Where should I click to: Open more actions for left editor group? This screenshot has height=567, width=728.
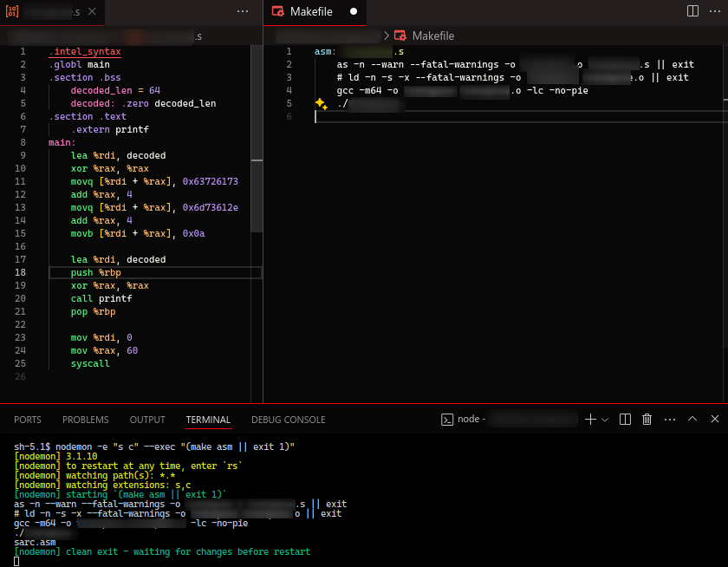tap(243, 12)
